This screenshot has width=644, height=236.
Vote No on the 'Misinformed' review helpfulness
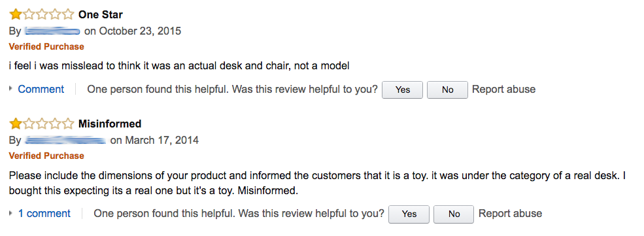coord(454,214)
